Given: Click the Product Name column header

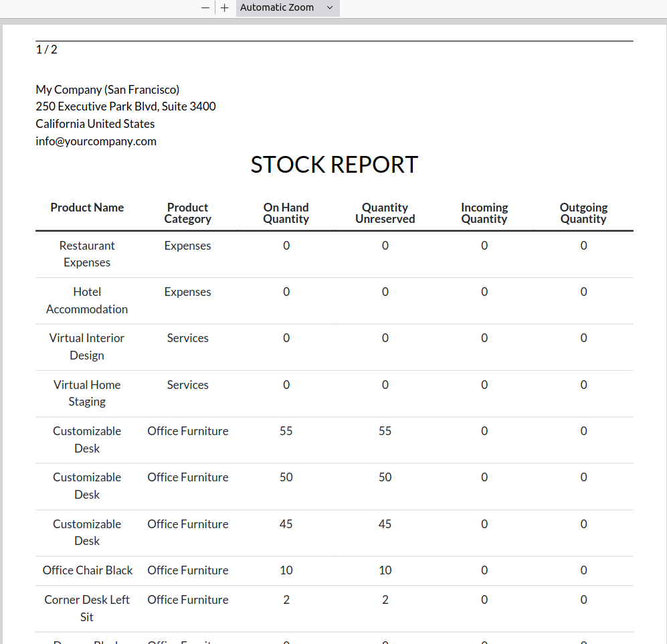Looking at the screenshot, I should click(x=87, y=208).
